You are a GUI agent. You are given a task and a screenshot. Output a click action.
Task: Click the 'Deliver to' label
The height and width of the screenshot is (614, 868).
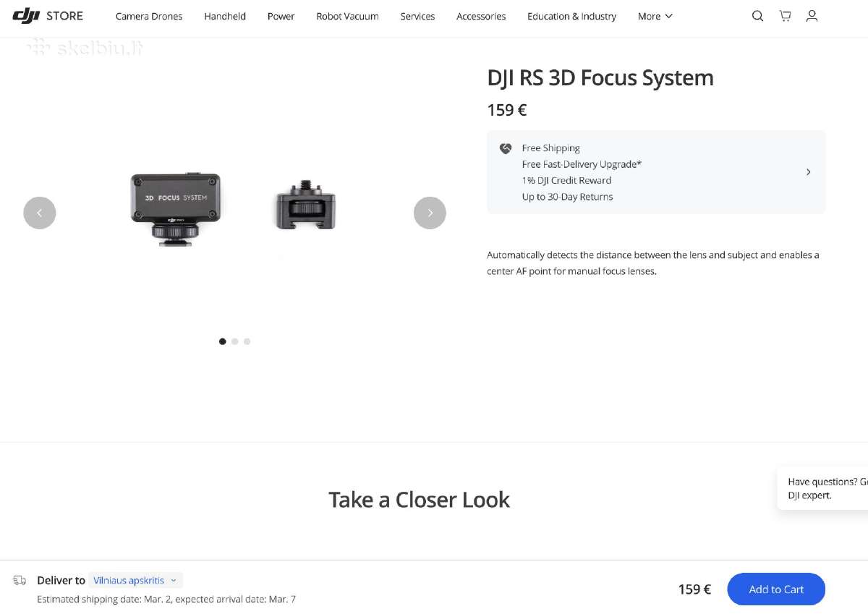click(61, 580)
